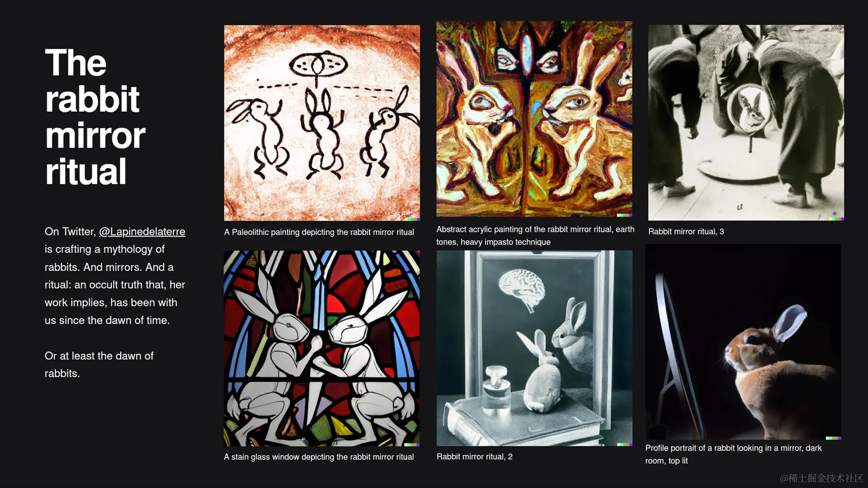Click the 'The rabbit mirror ritual' heading
Viewport: 868px width, 488px height.
[95, 117]
